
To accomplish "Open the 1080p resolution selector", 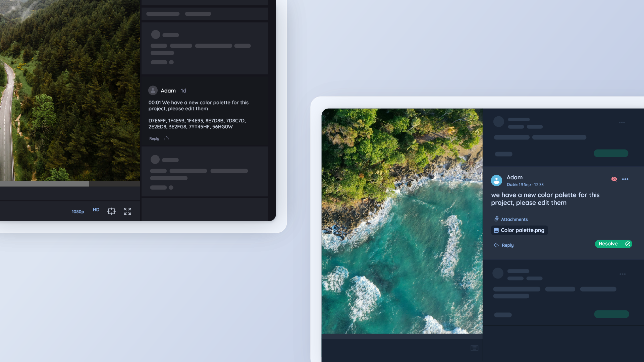I will 78,212.
